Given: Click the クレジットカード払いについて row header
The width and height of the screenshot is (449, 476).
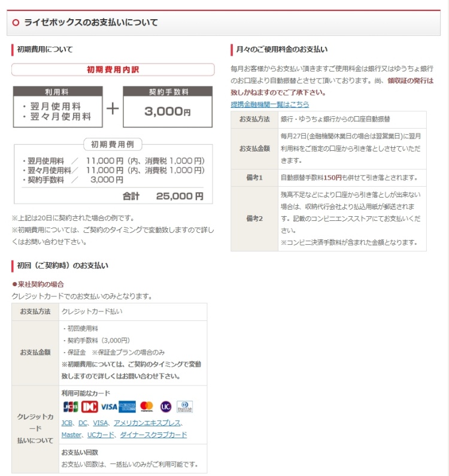Looking at the screenshot, I should (35, 429).
